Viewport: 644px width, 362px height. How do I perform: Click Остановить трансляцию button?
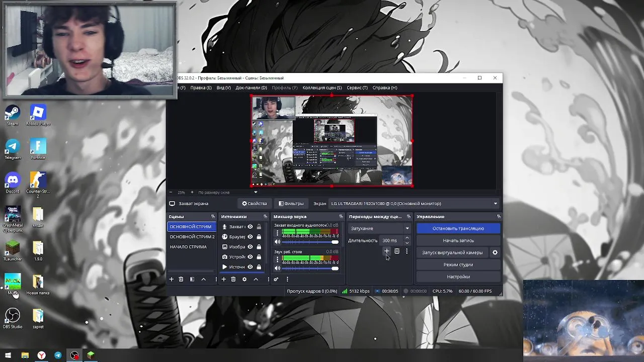pos(458,228)
